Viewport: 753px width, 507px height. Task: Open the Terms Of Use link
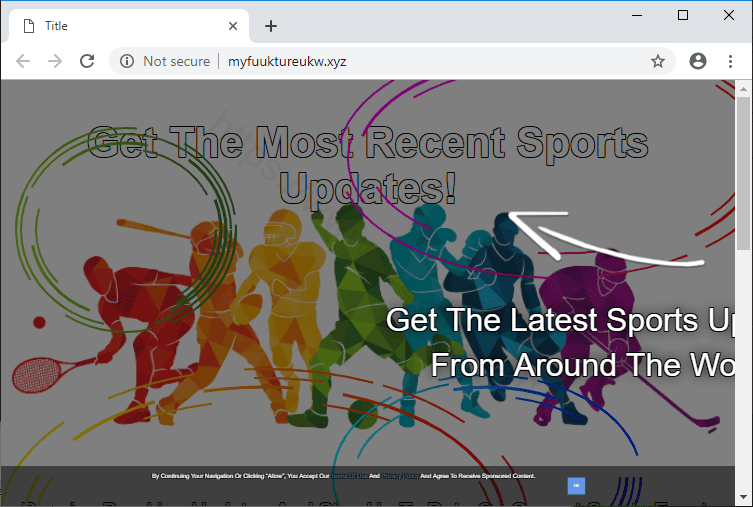click(349, 476)
